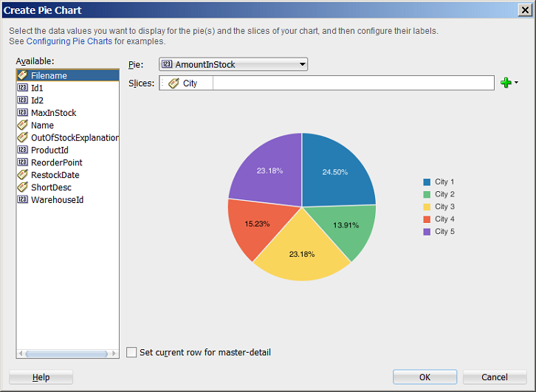Click the numeric icon beside ProductId

[23, 150]
